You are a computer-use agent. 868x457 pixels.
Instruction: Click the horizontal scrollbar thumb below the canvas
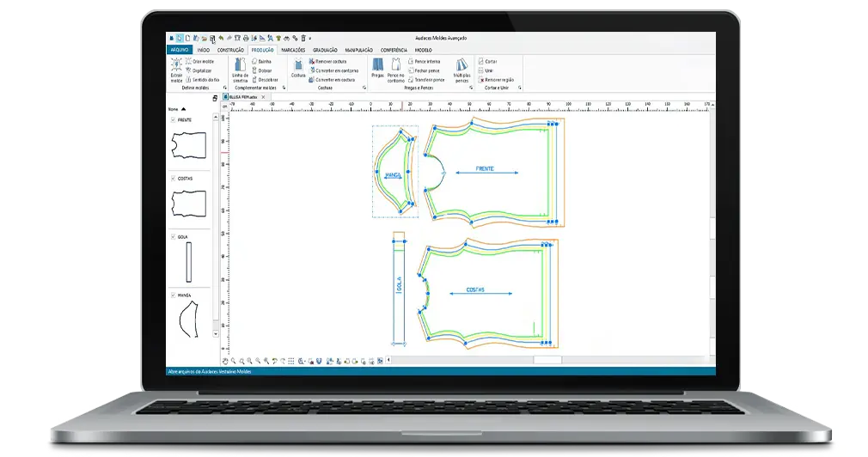click(x=547, y=362)
